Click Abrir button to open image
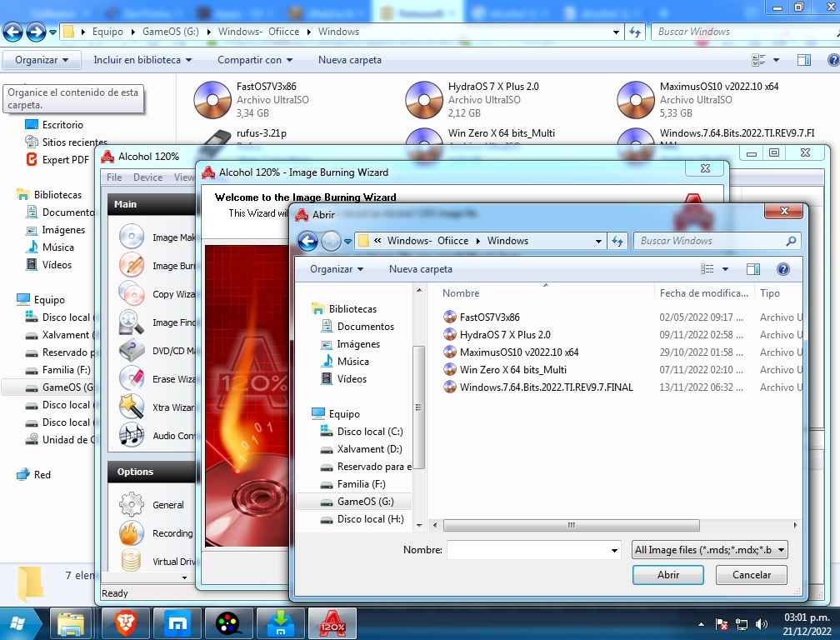The width and height of the screenshot is (840, 640). tap(668, 575)
